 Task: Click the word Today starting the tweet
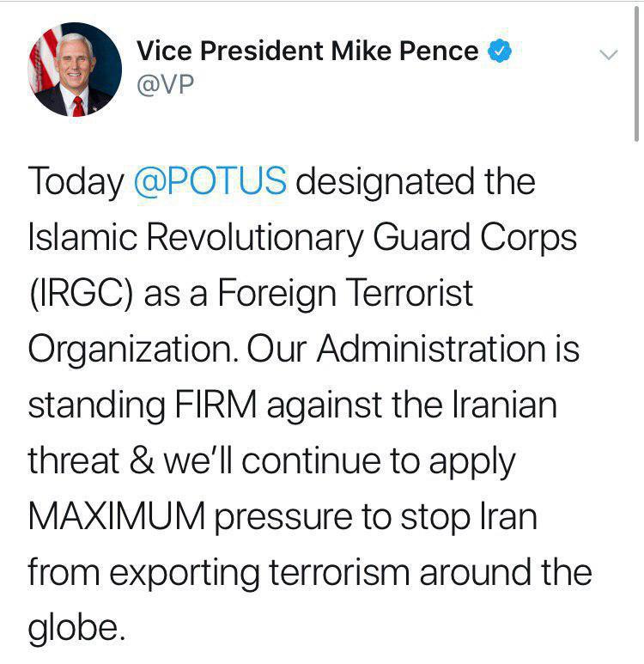coord(76,182)
